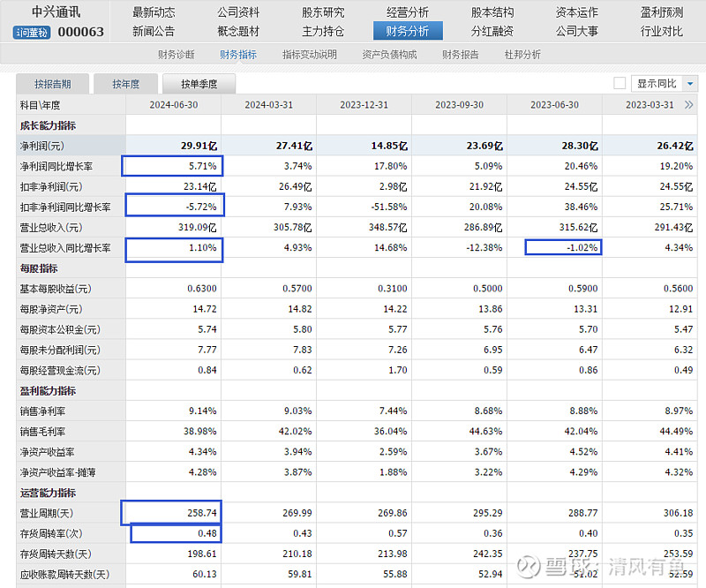Open the 显示同比 dropdown arrow
Image resolution: width=706 pixels, height=588 pixels.
(690, 83)
